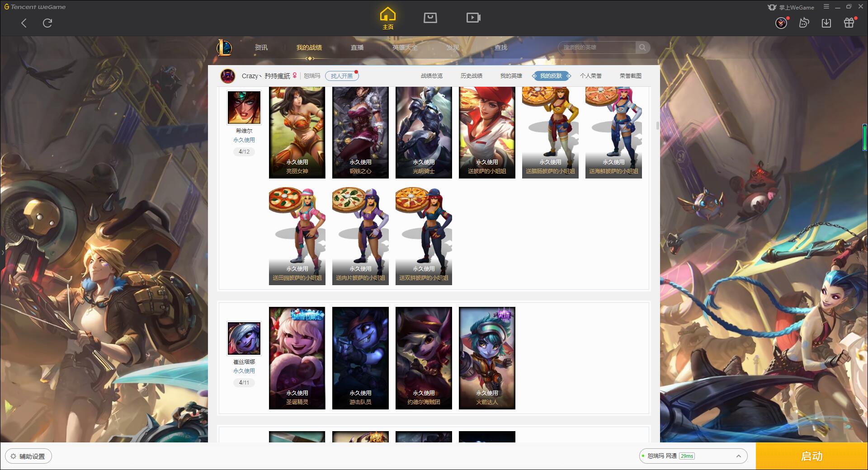
Task: Open the store icon in top bar
Action: pyautogui.click(x=430, y=18)
